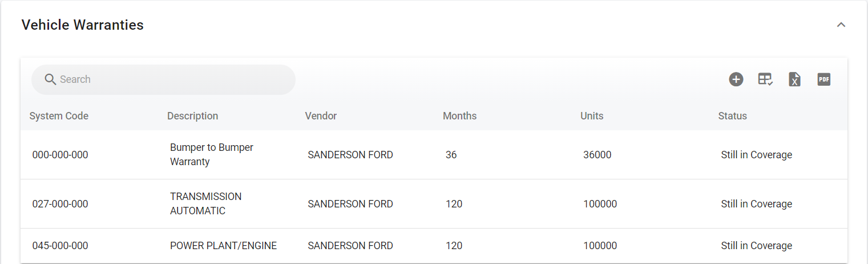Click into the Search field
Screen dimensions: 868x264
(x=171, y=79)
